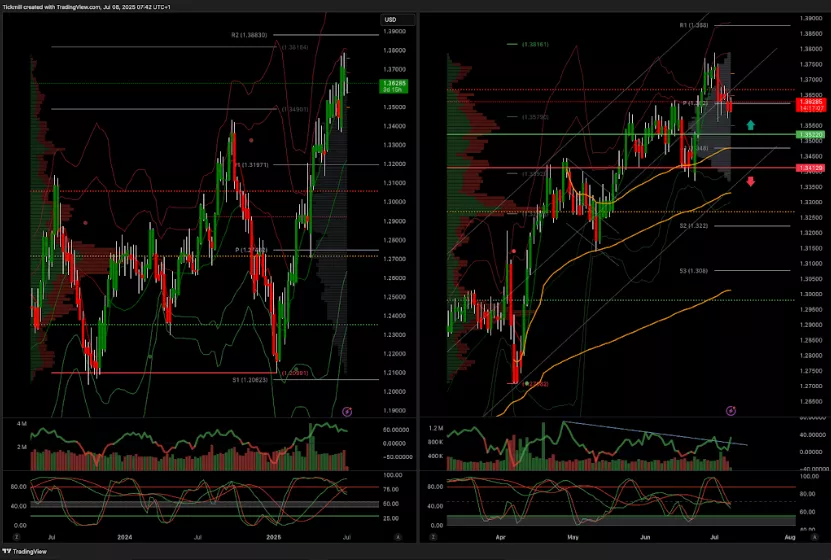Open the USD currency selector
Image resolution: width=831 pixels, height=560 pixels.
pyautogui.click(x=390, y=19)
